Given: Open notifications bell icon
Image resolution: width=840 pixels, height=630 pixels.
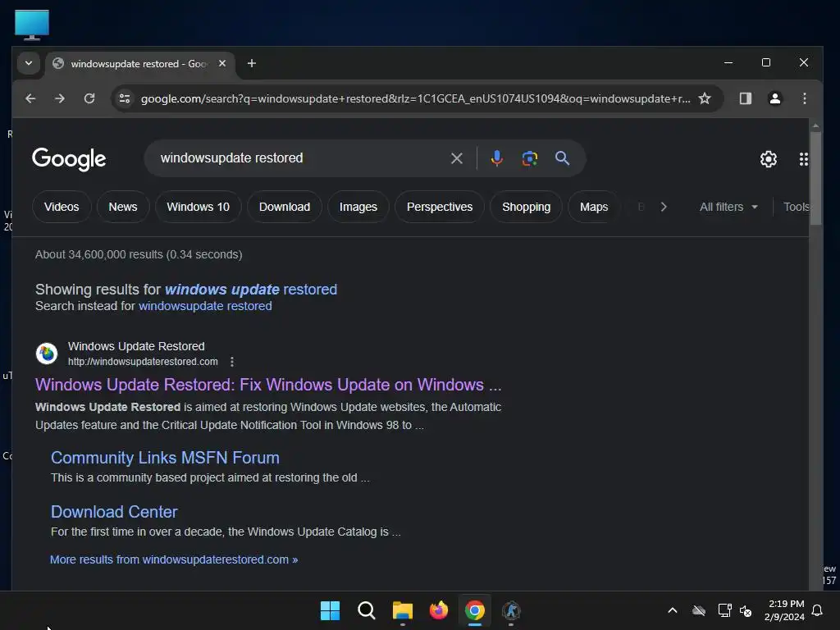Looking at the screenshot, I should tap(817, 610).
